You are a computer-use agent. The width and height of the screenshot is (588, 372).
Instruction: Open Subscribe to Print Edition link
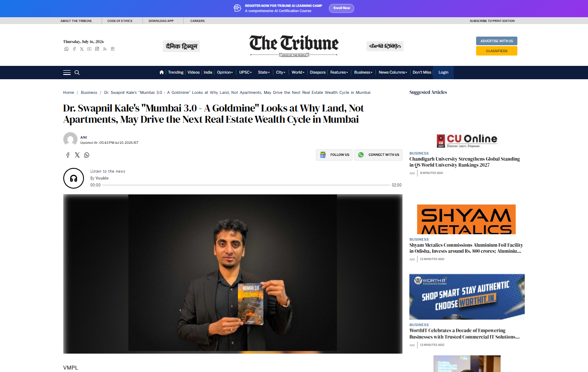pyautogui.click(x=492, y=21)
